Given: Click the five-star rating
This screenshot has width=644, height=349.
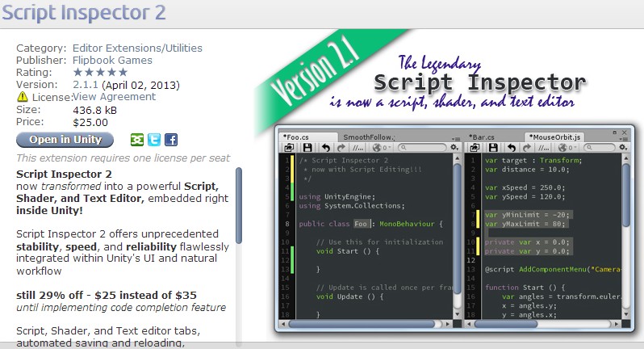Looking at the screenshot, I should (x=100, y=73).
